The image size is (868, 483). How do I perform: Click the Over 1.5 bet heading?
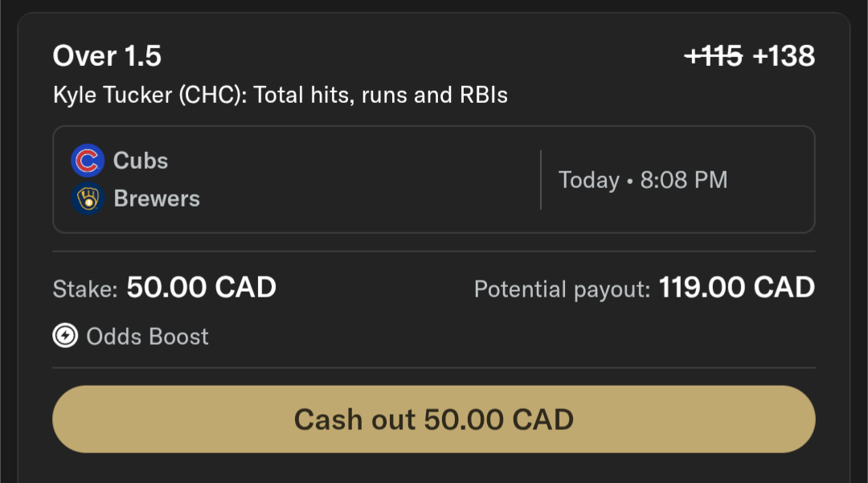click(107, 56)
